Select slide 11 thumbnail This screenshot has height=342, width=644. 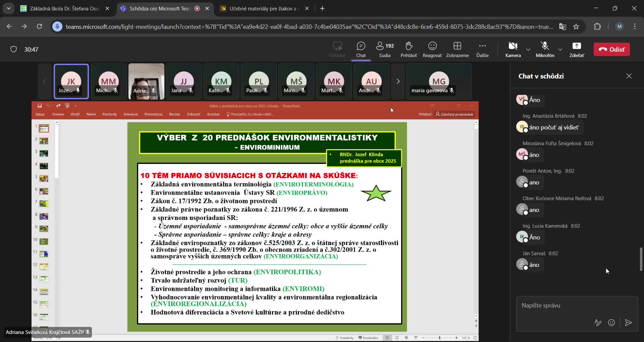(44, 254)
